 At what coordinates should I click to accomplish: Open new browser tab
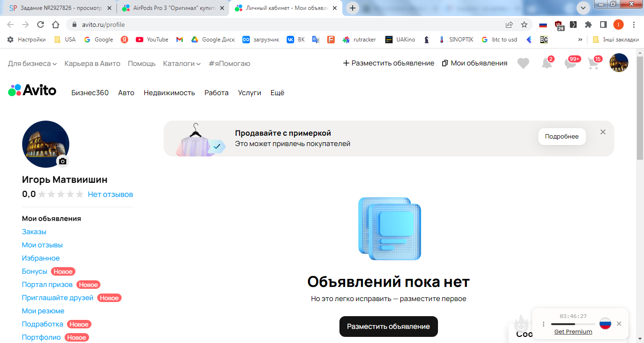[x=353, y=8]
